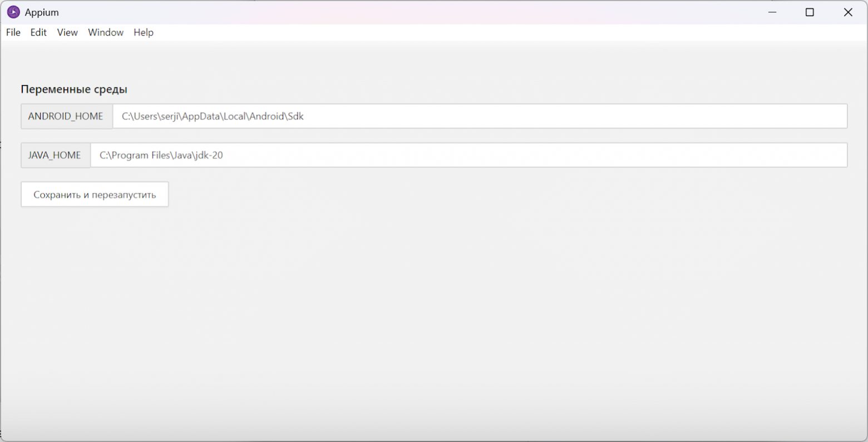This screenshot has width=868, height=442.
Task: Open the Help menu
Action: point(144,32)
